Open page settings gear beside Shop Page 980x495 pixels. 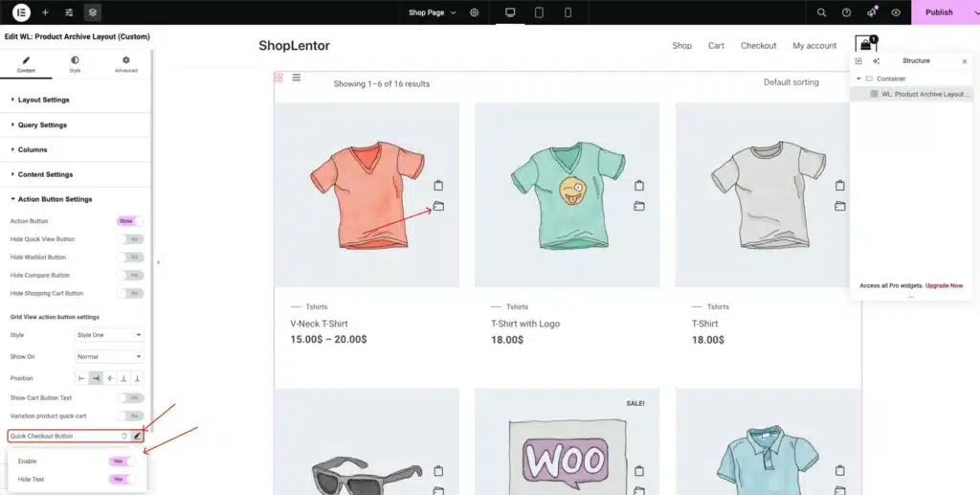475,12
